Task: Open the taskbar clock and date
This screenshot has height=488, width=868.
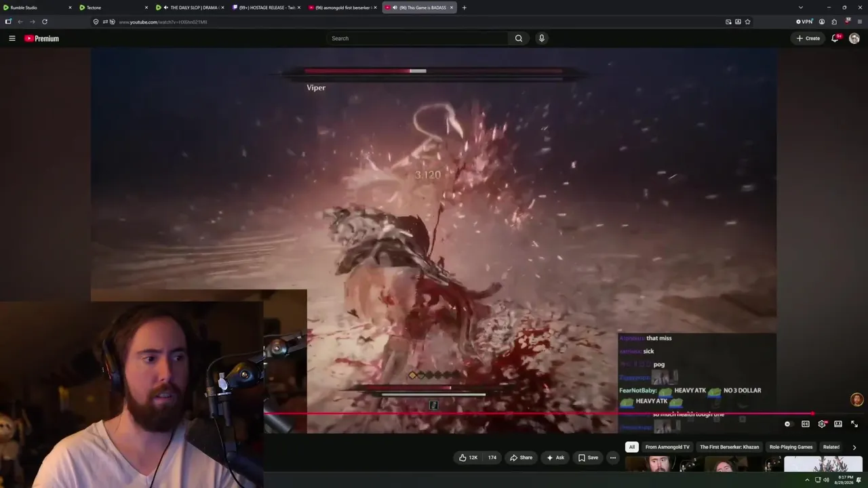Action: [x=845, y=480]
